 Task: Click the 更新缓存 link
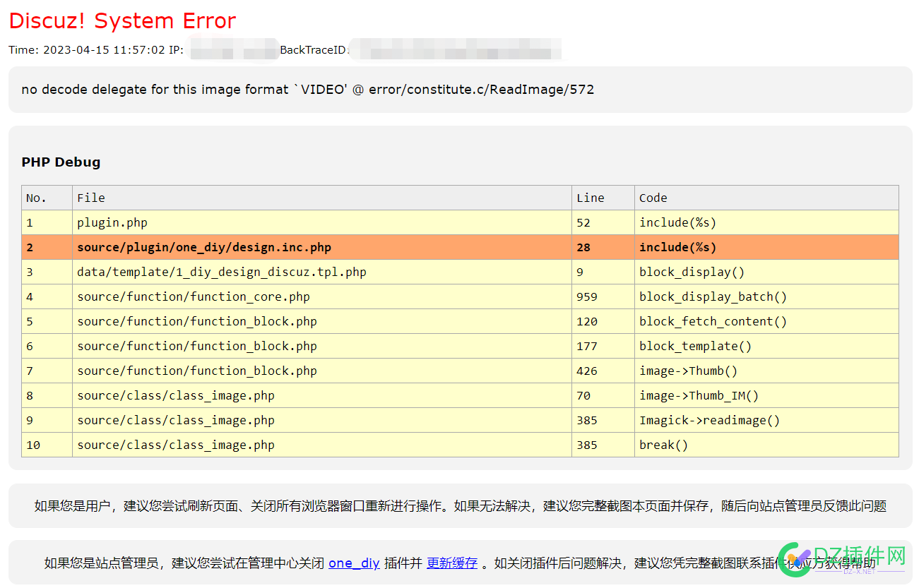(452, 563)
